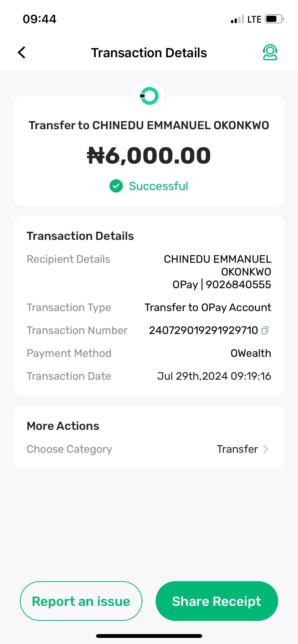Tap the Transfer to CHINEDU EMMANUEL OKONKWO heading
Image resolution: width=298 pixels, height=644 pixels.
pos(149,125)
